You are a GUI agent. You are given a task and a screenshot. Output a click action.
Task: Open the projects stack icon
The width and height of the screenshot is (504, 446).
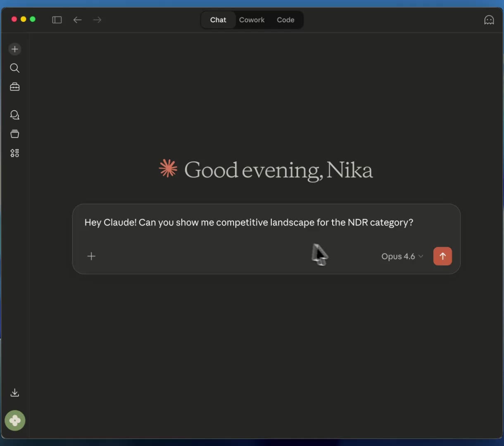coord(15,134)
